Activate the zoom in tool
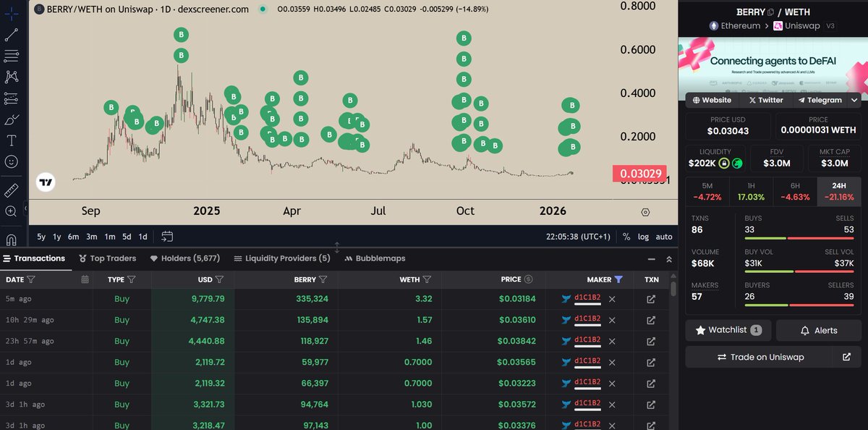This screenshot has width=868, height=430. [12, 211]
